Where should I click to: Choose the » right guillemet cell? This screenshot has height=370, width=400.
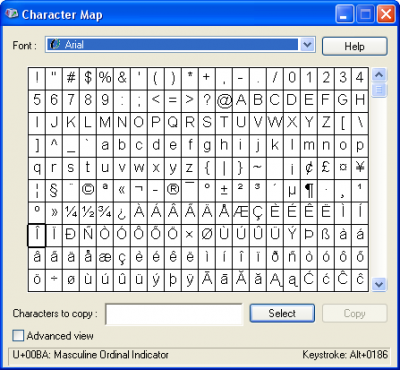tap(54, 213)
